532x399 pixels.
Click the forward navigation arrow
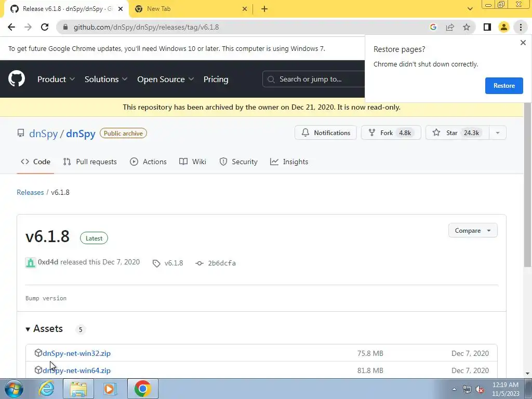pos(28,27)
